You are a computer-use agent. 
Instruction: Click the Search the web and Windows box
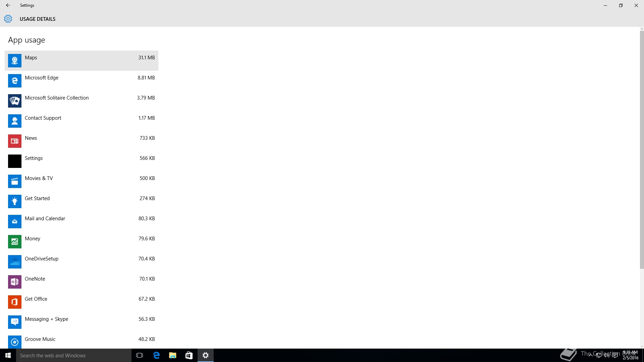coord(74,355)
